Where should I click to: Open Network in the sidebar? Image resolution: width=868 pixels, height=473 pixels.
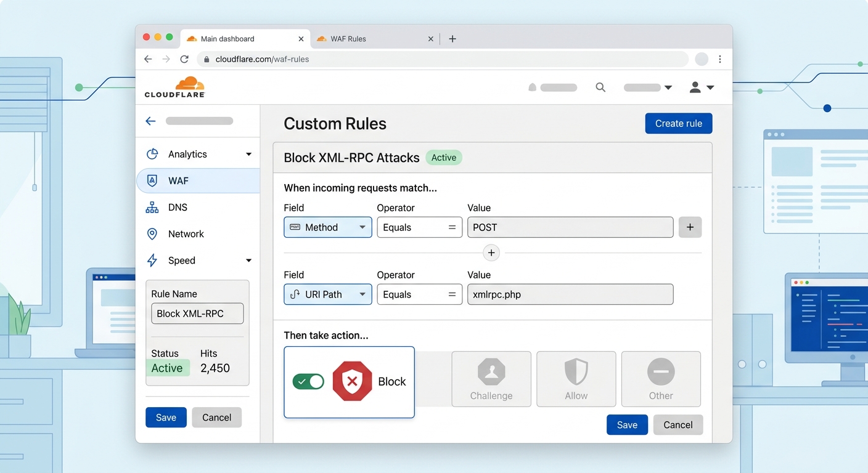click(199, 234)
